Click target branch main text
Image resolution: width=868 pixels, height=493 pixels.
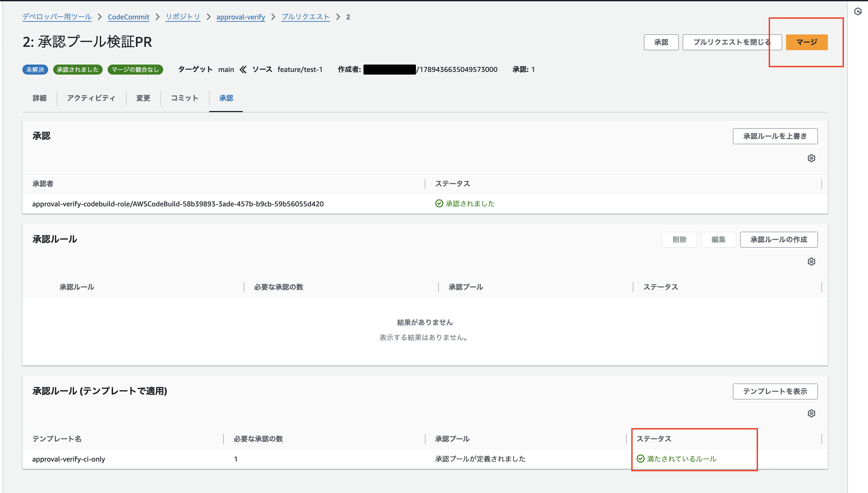[x=226, y=70]
